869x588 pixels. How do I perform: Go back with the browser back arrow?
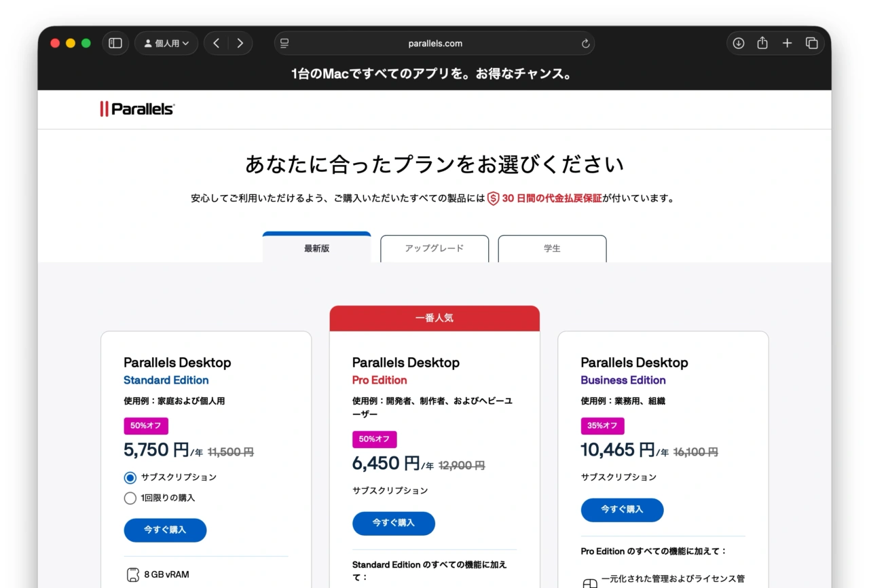click(x=216, y=43)
